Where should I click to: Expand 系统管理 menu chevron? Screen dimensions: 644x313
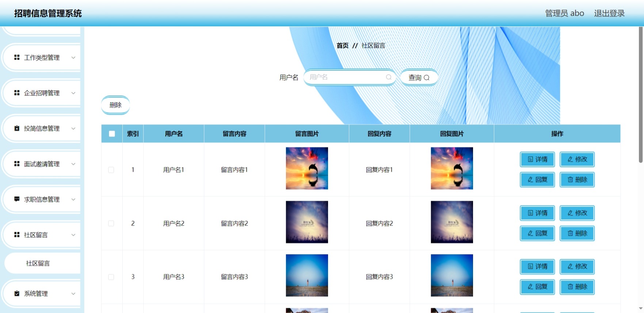pyautogui.click(x=73, y=294)
